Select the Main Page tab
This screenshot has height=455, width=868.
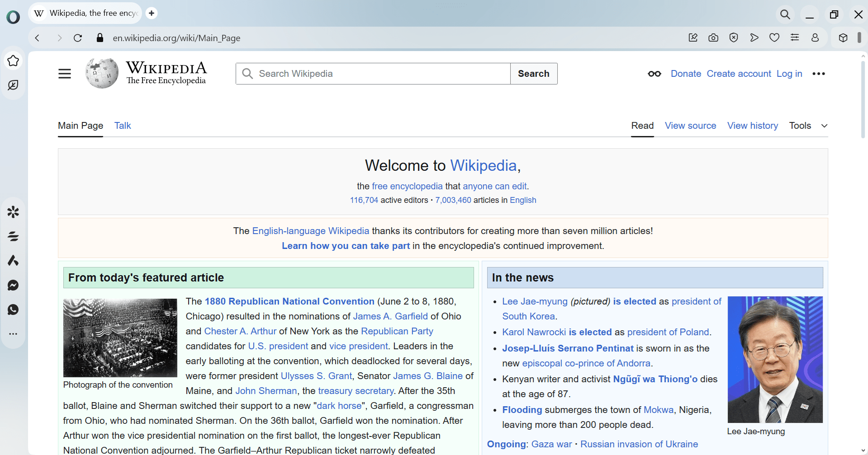coord(81,126)
